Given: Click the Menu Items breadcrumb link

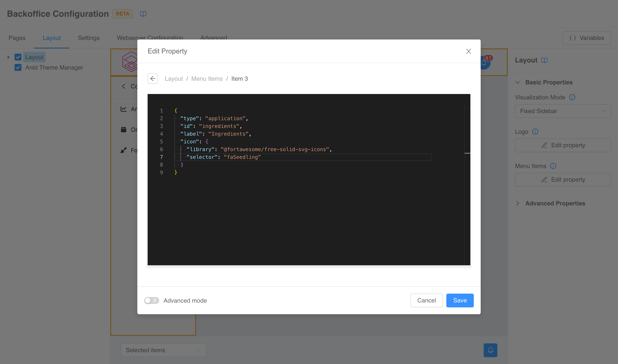Looking at the screenshot, I should 207,79.
